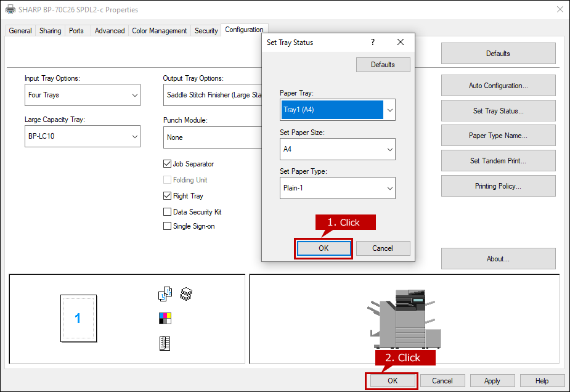570x392 pixels.
Task: Click the booklet icon in preview pane
Action: pos(165,343)
